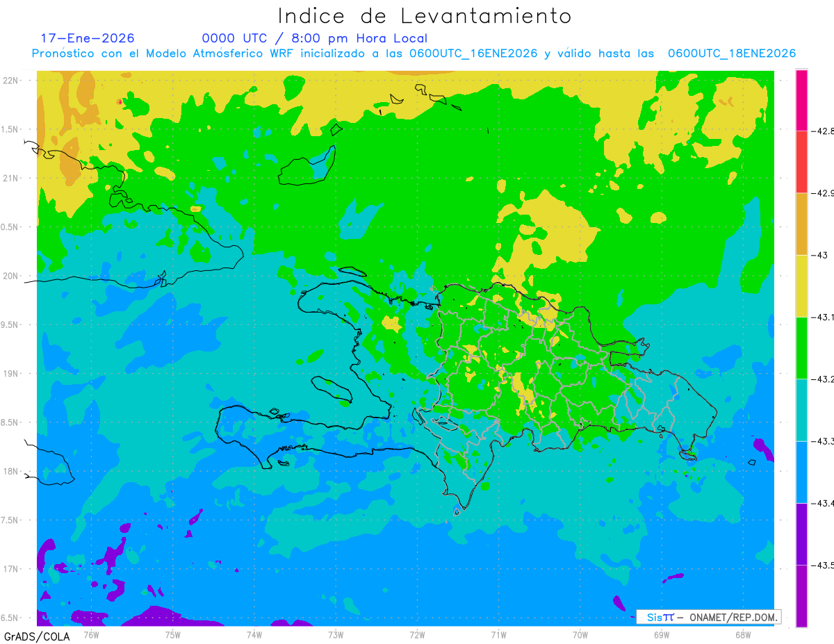Screen dimensions: 834x644
Task: Select the 68W longitude axis label
Action: pyautogui.click(x=742, y=634)
